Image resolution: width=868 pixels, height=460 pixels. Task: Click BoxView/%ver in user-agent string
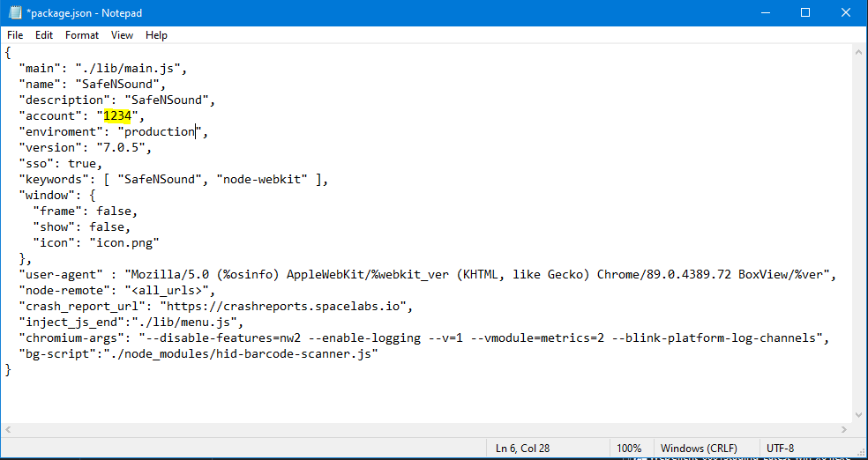(x=781, y=275)
